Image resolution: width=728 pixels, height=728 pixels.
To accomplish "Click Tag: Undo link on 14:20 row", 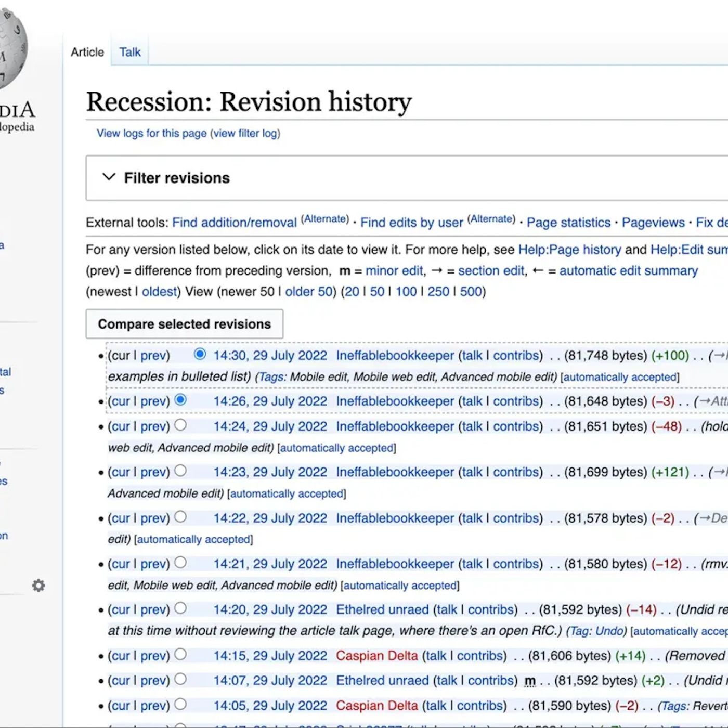I will coord(596,631).
